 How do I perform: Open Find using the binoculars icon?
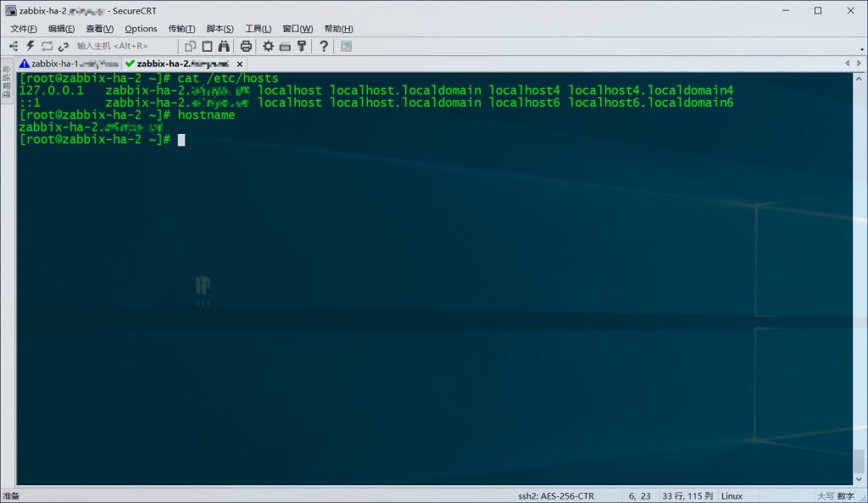point(224,46)
